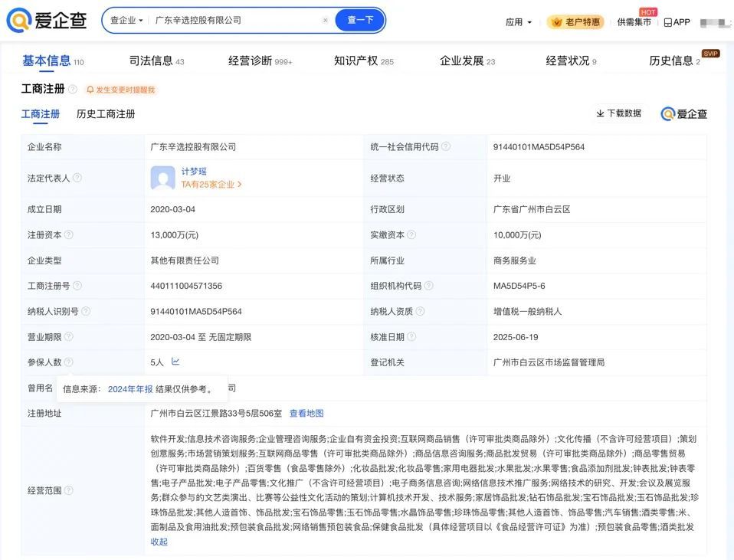Select the 历史工商注册 sub-tab
734x560 pixels.
pyautogui.click(x=106, y=114)
